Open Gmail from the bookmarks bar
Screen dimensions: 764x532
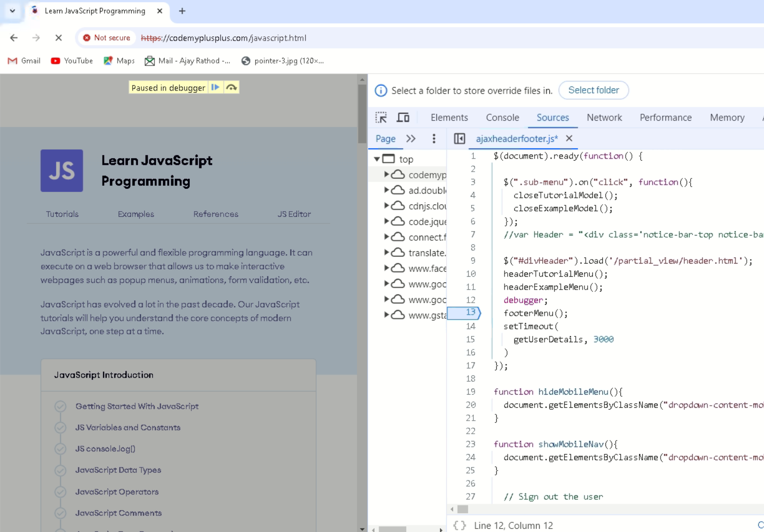23,60
